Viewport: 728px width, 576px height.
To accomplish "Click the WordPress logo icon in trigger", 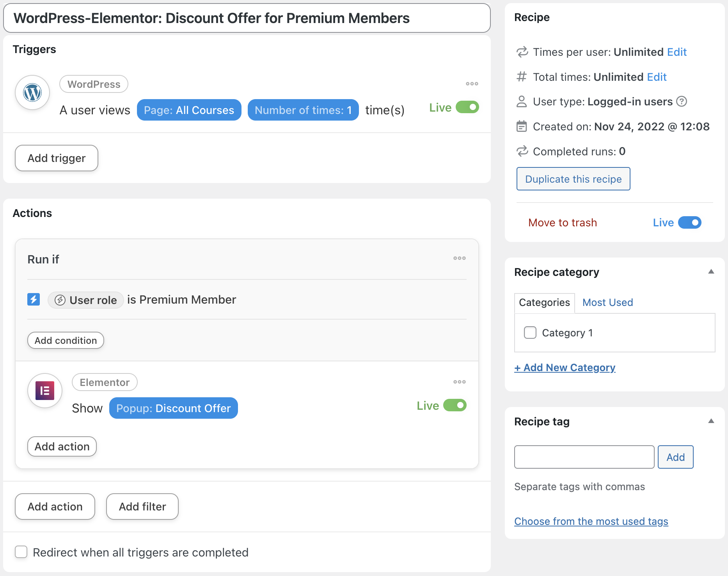I will 32,93.
